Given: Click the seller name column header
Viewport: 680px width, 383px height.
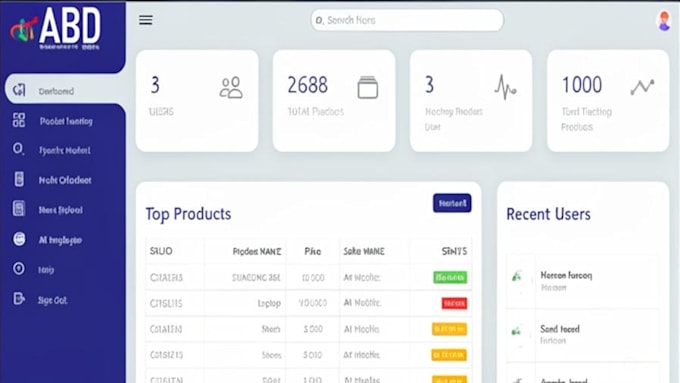Looking at the screenshot, I should click(364, 252).
